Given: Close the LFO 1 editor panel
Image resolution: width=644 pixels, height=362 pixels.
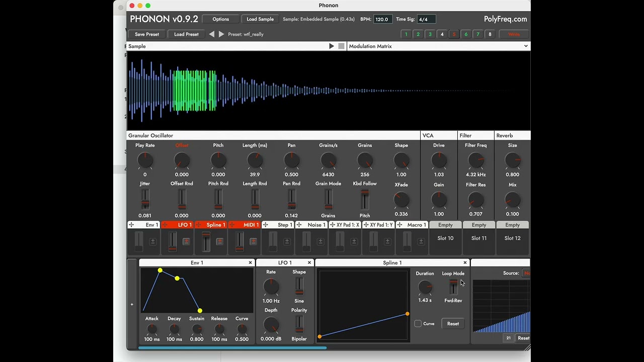Looking at the screenshot, I should coord(309,262).
